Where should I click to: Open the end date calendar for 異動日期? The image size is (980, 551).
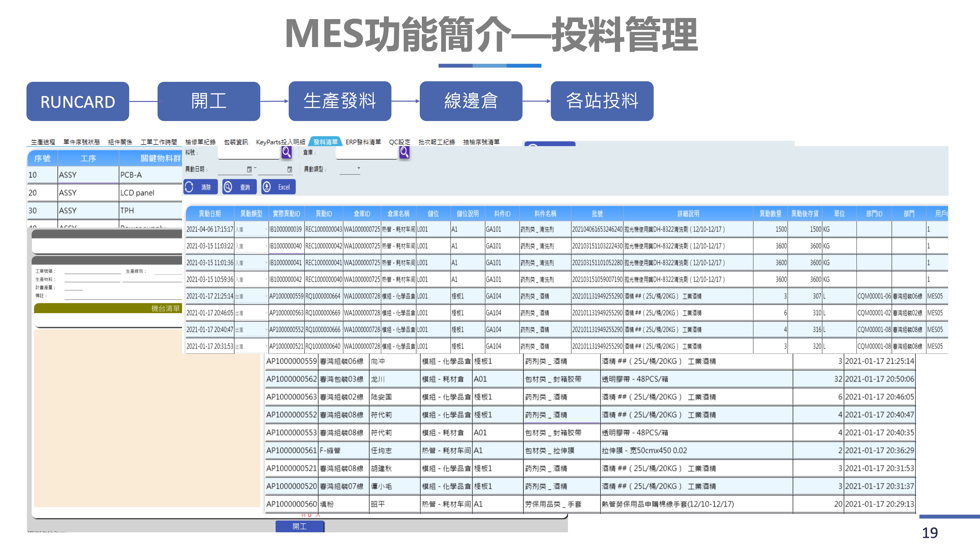click(x=290, y=169)
